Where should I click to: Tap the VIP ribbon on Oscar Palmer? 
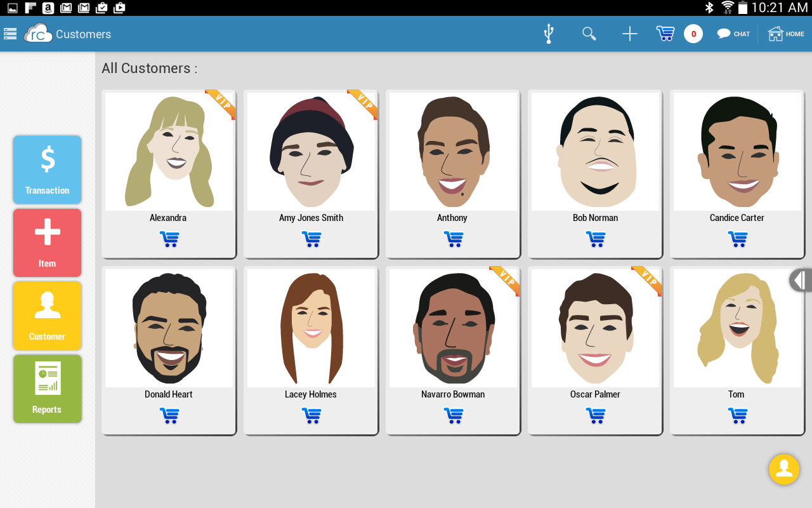[648, 279]
